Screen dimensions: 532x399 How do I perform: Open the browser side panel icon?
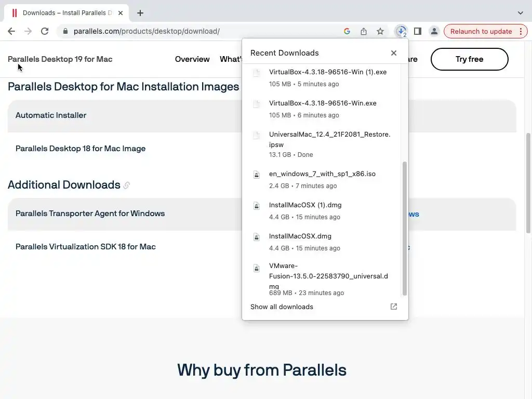point(417,31)
